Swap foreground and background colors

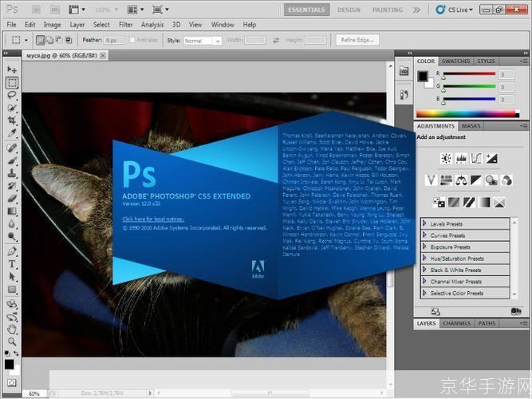pos(16,354)
